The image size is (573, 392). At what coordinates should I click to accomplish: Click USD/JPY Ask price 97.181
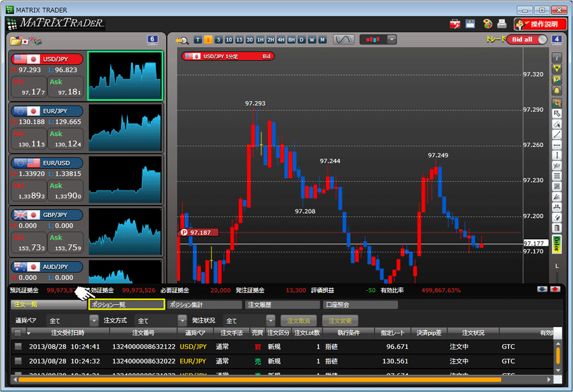(66, 87)
